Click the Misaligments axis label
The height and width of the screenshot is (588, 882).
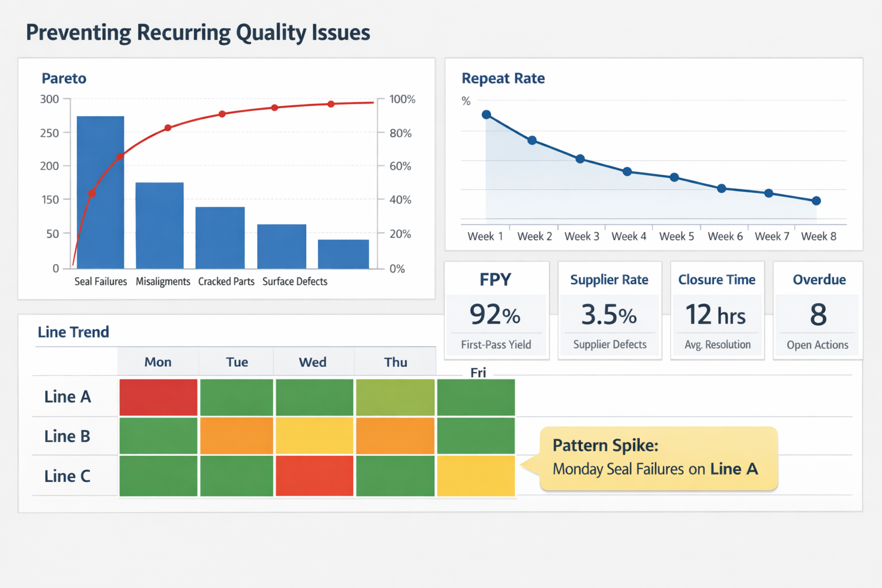coord(163,281)
